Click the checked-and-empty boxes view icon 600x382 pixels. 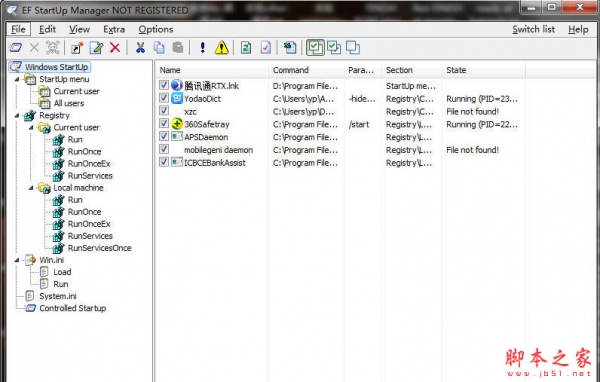[x=334, y=48]
